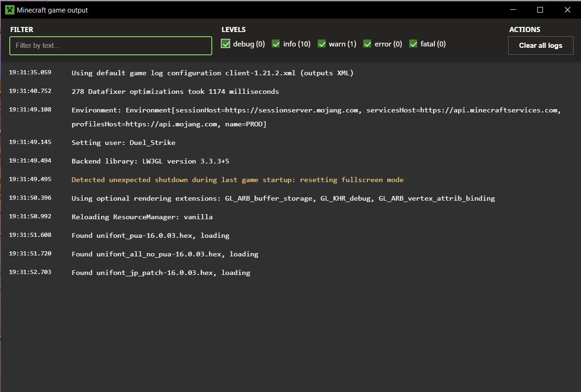The width and height of the screenshot is (581, 392).
Task: Focus the 'Filter by text...' input field
Action: tap(111, 46)
